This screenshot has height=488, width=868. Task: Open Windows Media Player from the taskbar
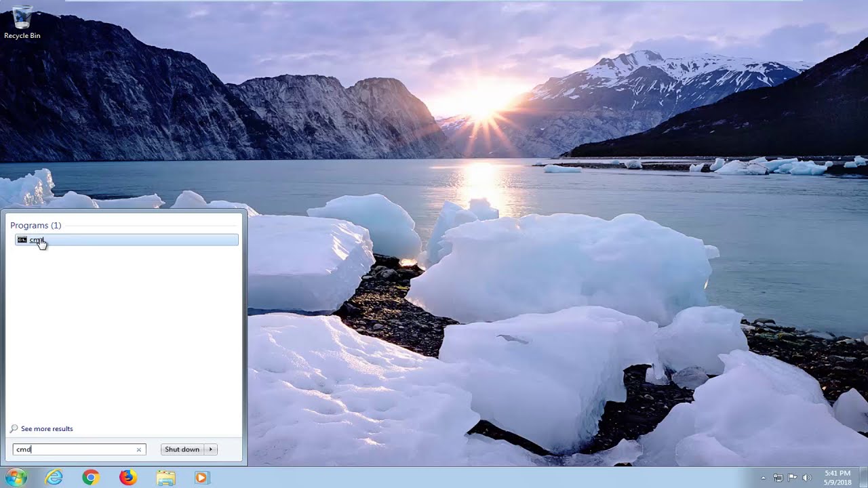tap(201, 477)
